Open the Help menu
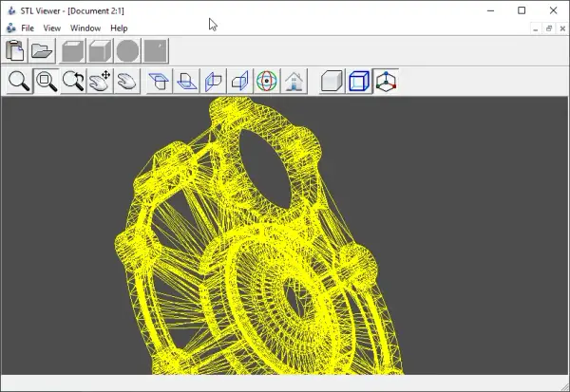Screen dimensions: 570x392 (x=119, y=28)
